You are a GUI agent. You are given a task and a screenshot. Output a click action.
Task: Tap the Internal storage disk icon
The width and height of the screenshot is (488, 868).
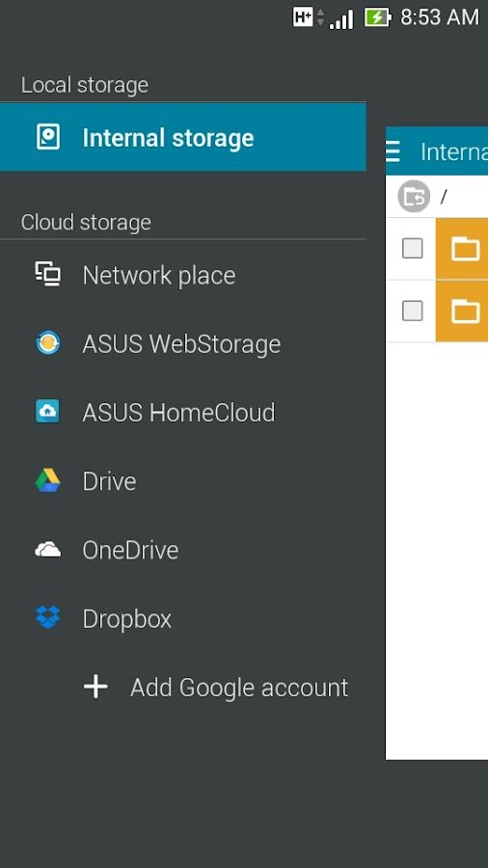[x=48, y=137]
